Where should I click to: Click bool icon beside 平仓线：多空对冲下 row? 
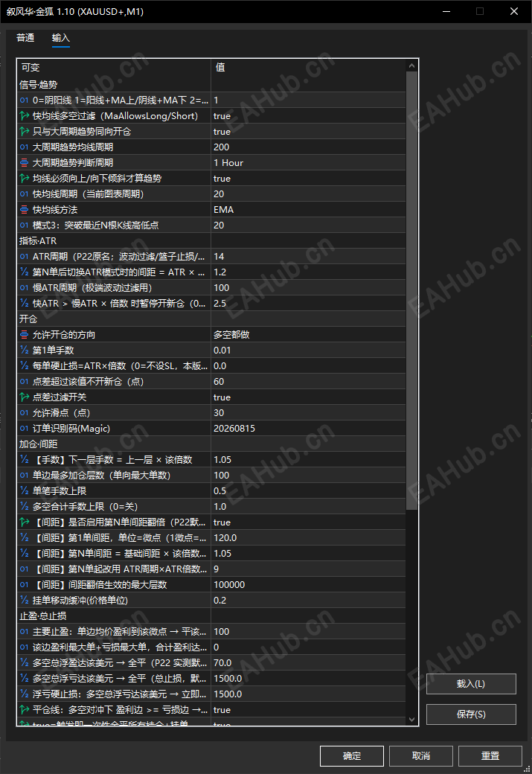click(24, 710)
